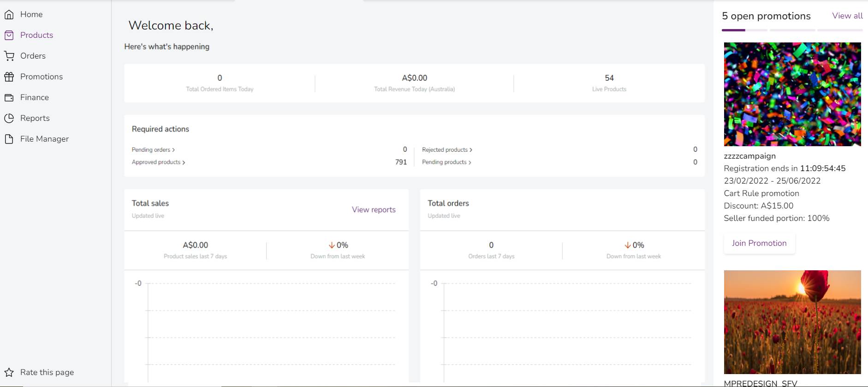868x387 pixels.
Task: Expand Rejected products via its chevron
Action: coord(471,150)
